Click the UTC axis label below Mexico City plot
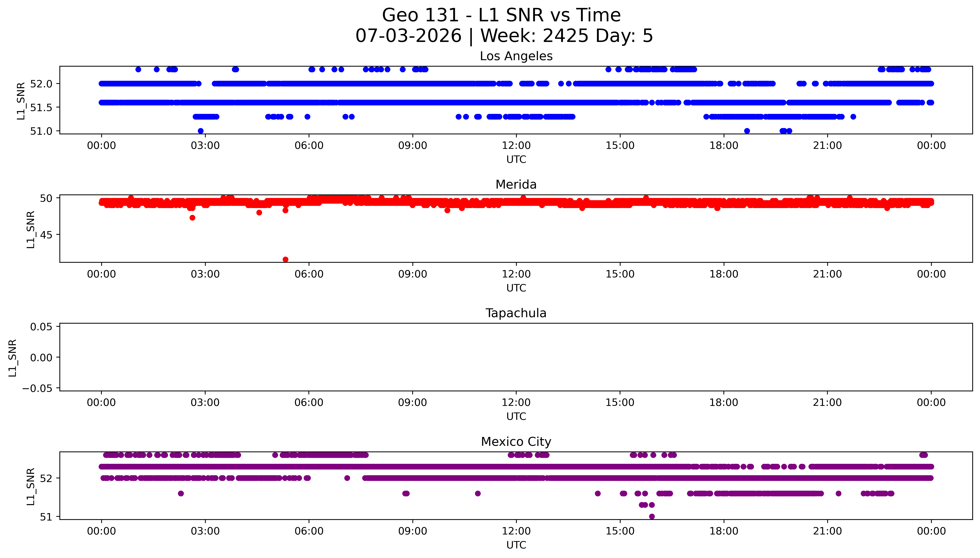 pyautogui.click(x=516, y=545)
